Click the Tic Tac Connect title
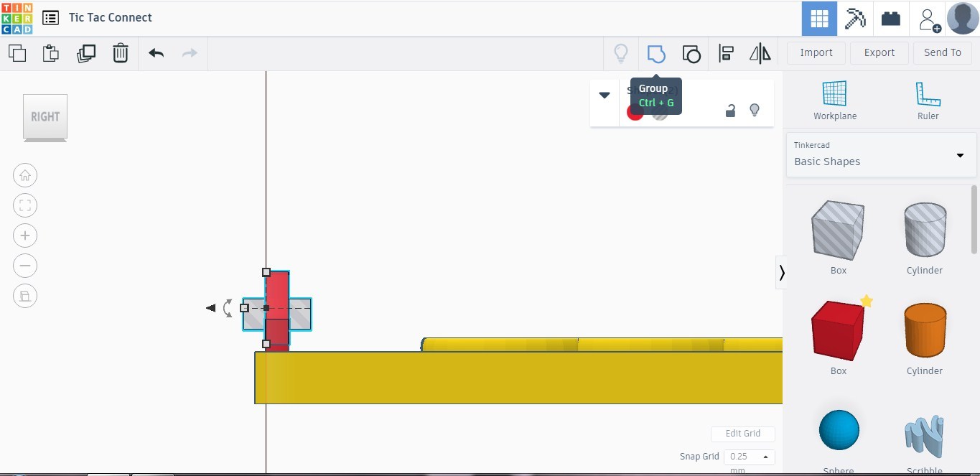 coord(111,18)
